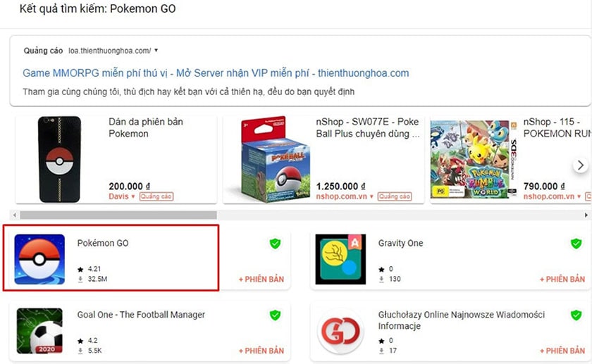Open the Pokémon GO app icon

point(39,259)
